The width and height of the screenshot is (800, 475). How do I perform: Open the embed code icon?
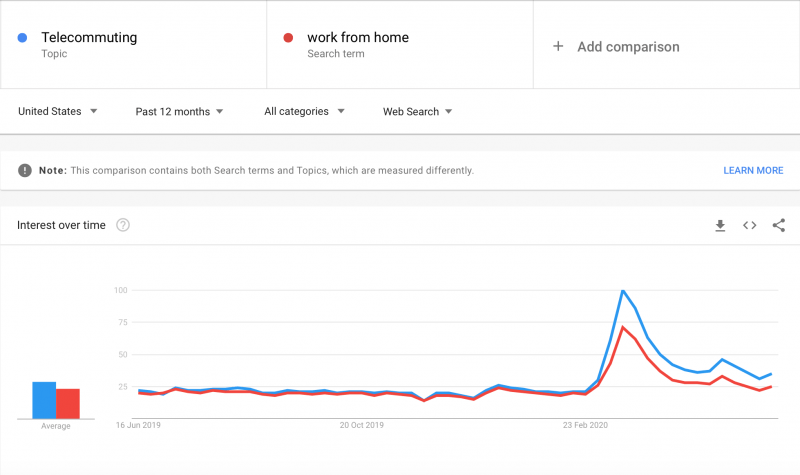(749, 225)
